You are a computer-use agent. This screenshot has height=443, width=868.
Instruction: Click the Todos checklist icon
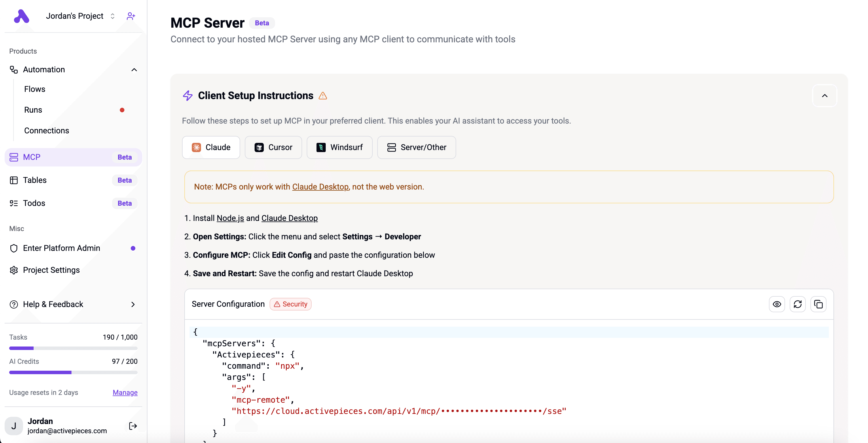pyautogui.click(x=14, y=203)
